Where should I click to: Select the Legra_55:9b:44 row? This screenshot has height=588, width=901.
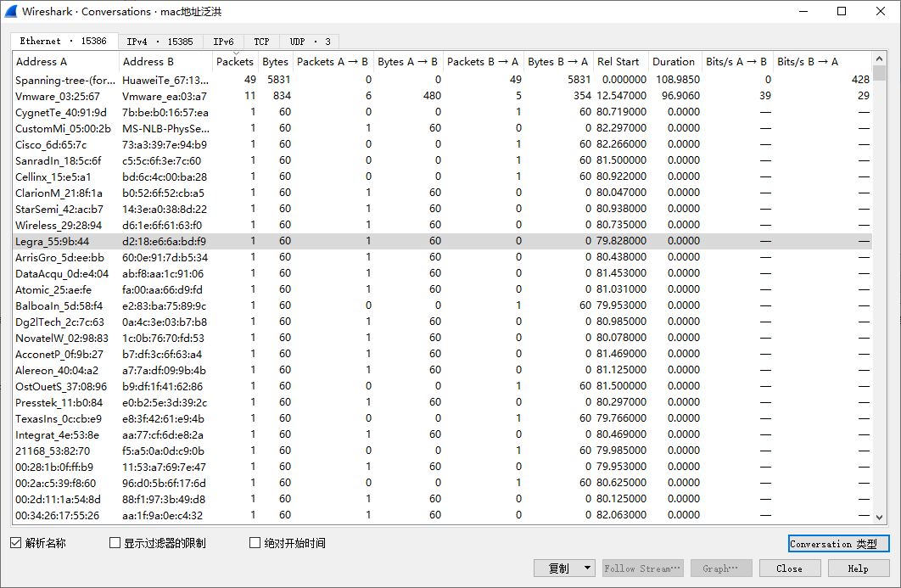pos(442,241)
